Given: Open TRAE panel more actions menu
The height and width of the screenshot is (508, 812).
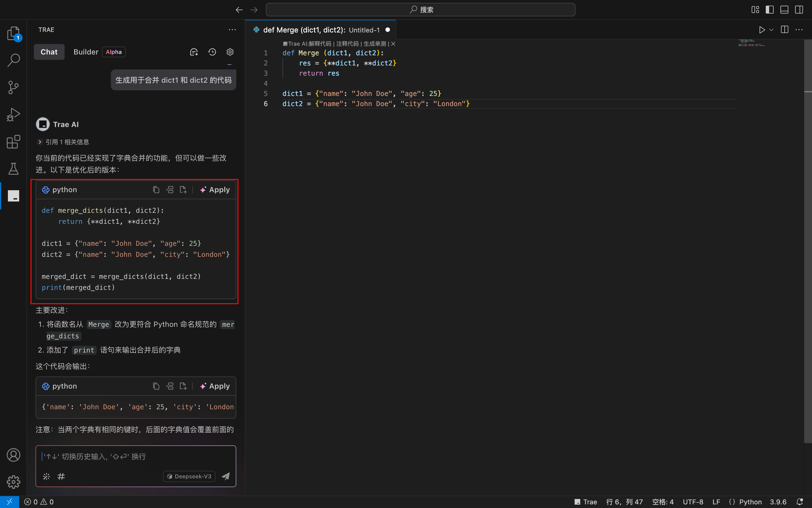Looking at the screenshot, I should [x=232, y=30].
